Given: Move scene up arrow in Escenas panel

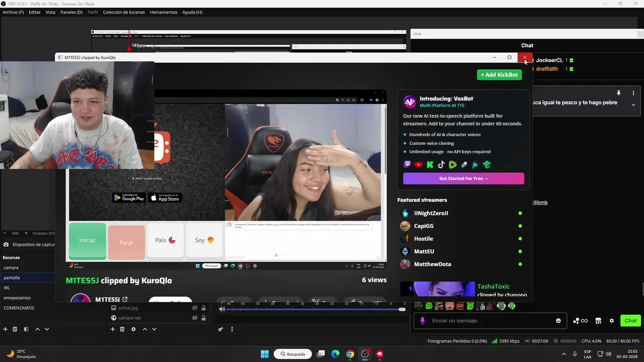Looking at the screenshot, I should [x=37, y=329].
